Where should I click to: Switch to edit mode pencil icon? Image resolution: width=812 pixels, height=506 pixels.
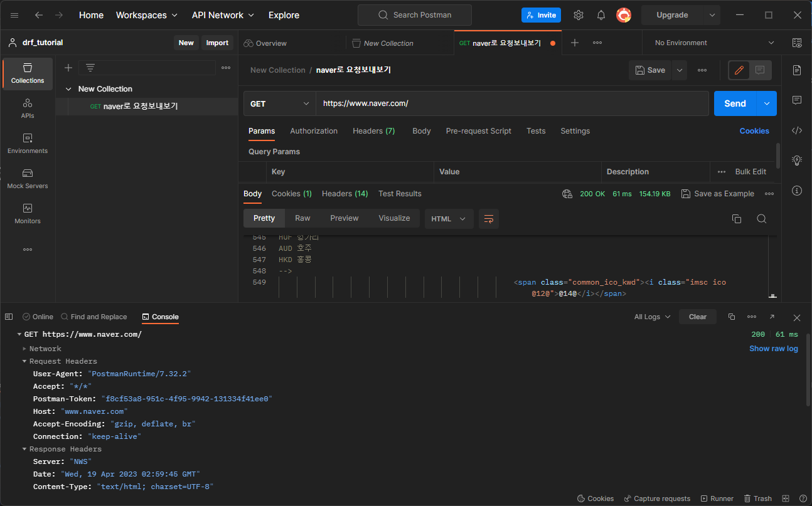[739, 70]
